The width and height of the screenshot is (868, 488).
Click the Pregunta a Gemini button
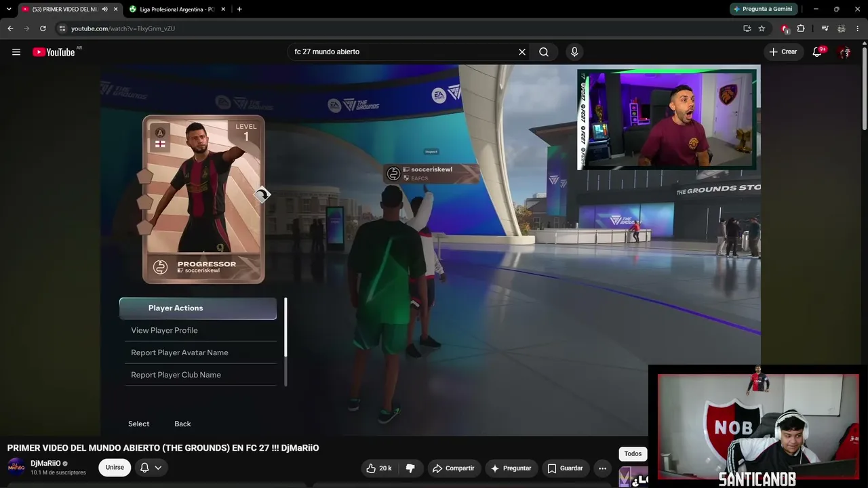(x=763, y=9)
